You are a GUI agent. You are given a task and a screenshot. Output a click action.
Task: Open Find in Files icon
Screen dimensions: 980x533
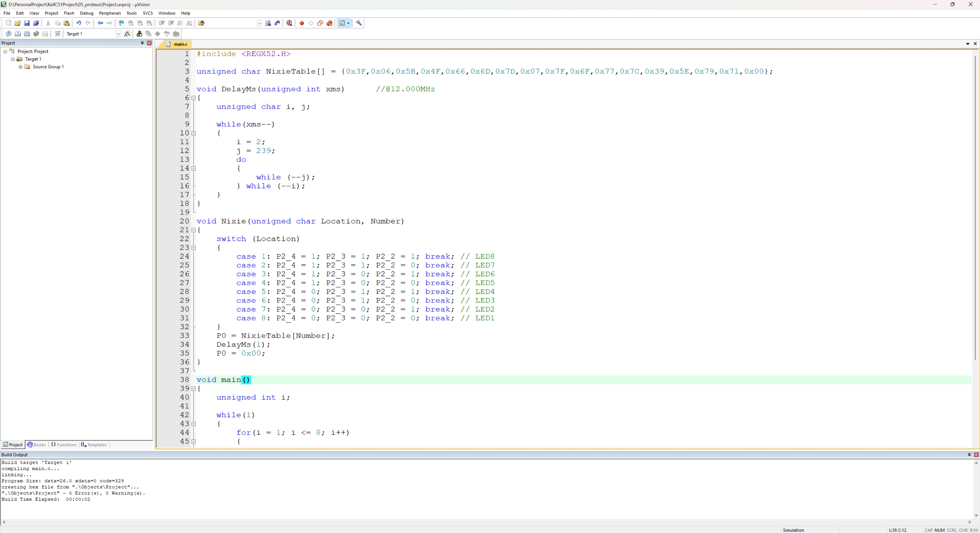coord(202,23)
